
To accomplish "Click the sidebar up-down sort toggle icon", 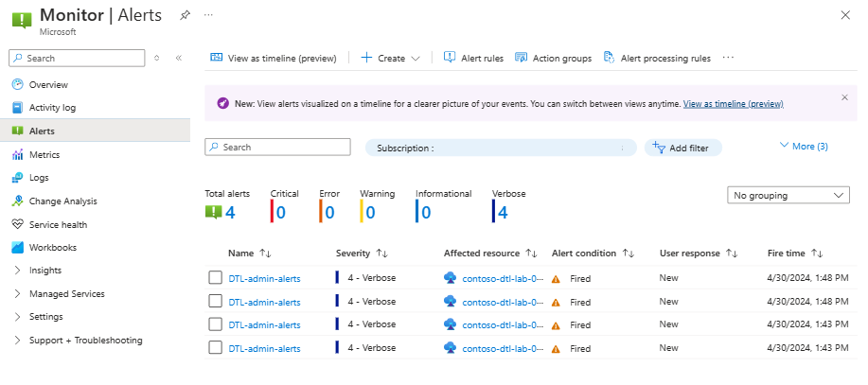I will 157,58.
